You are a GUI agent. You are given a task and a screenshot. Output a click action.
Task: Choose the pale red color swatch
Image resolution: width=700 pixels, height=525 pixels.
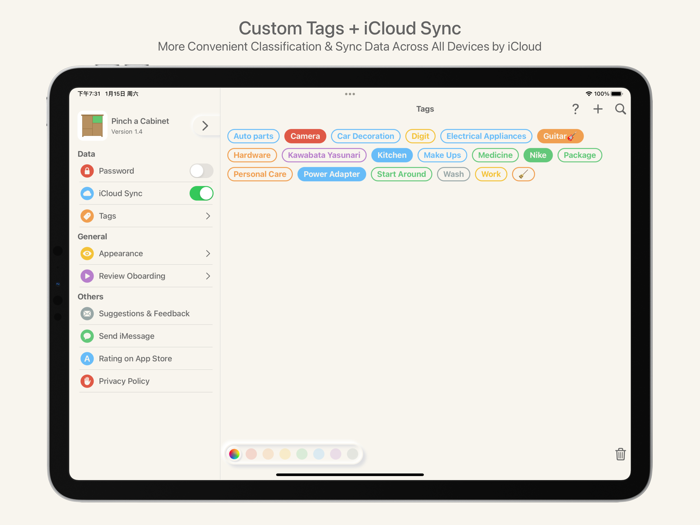pos(251,454)
